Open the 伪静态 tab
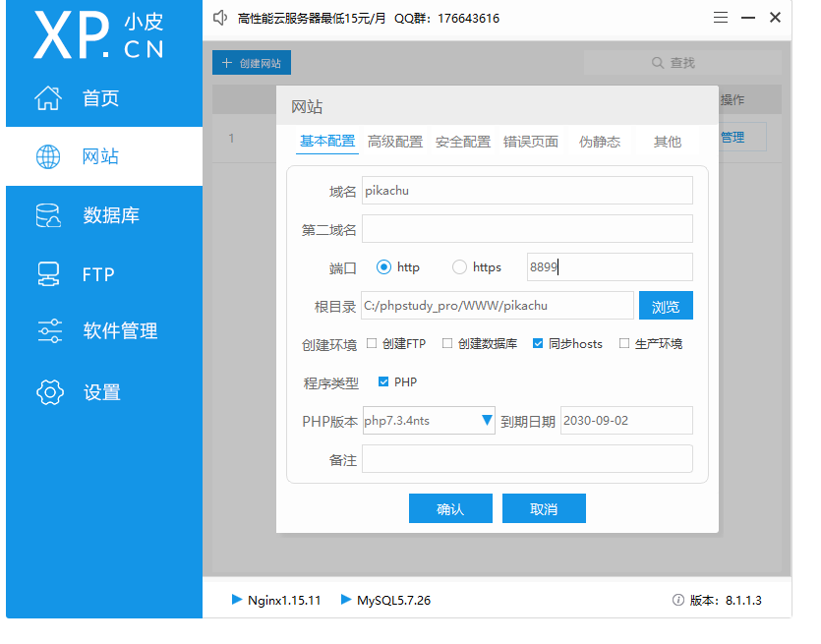This screenshot has height=644, width=821. [x=600, y=142]
